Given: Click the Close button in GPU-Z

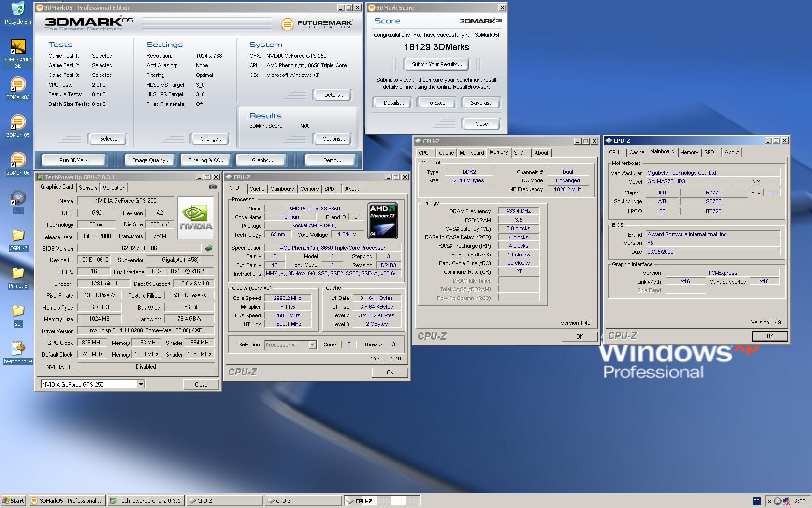Looking at the screenshot, I should click(201, 385).
